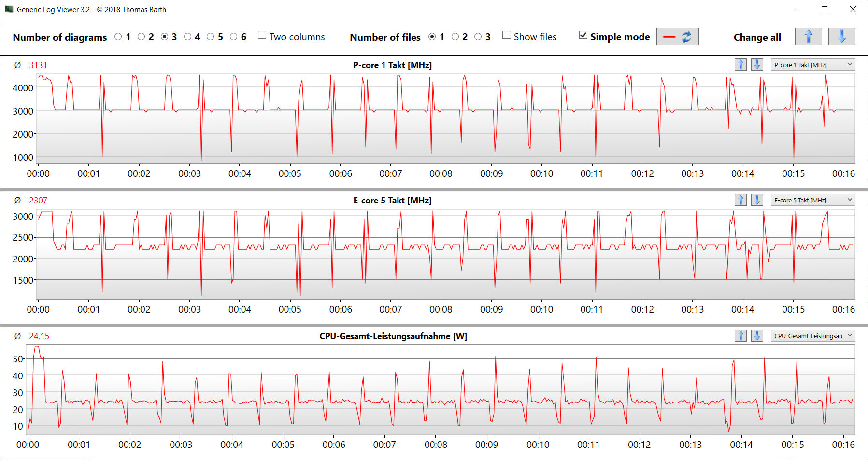
Task: Select 3 diagrams radio button
Action: 164,37
